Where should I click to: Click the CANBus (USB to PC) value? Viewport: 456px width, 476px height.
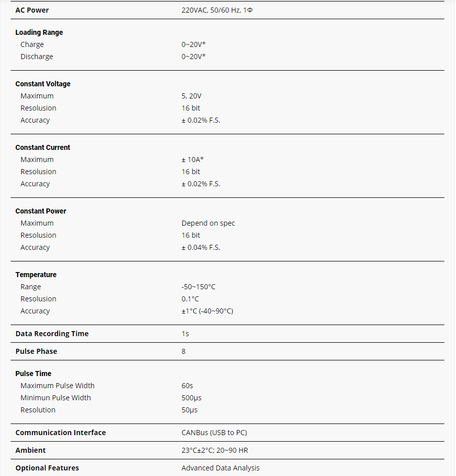214,433
